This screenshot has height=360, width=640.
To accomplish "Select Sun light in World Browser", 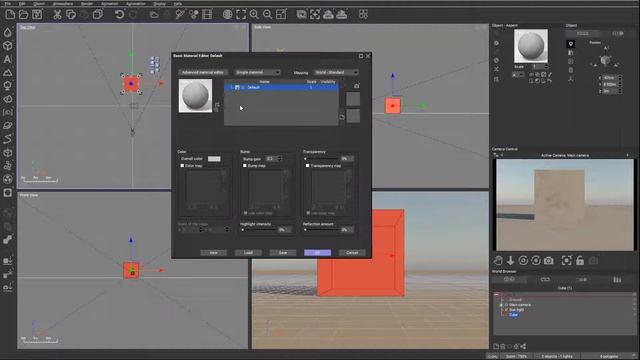I will (516, 309).
